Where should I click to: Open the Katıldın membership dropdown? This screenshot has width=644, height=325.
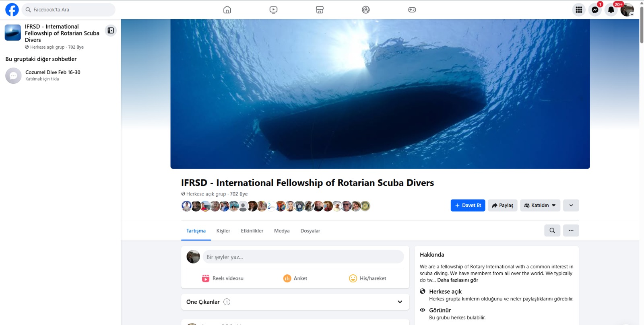click(x=540, y=206)
